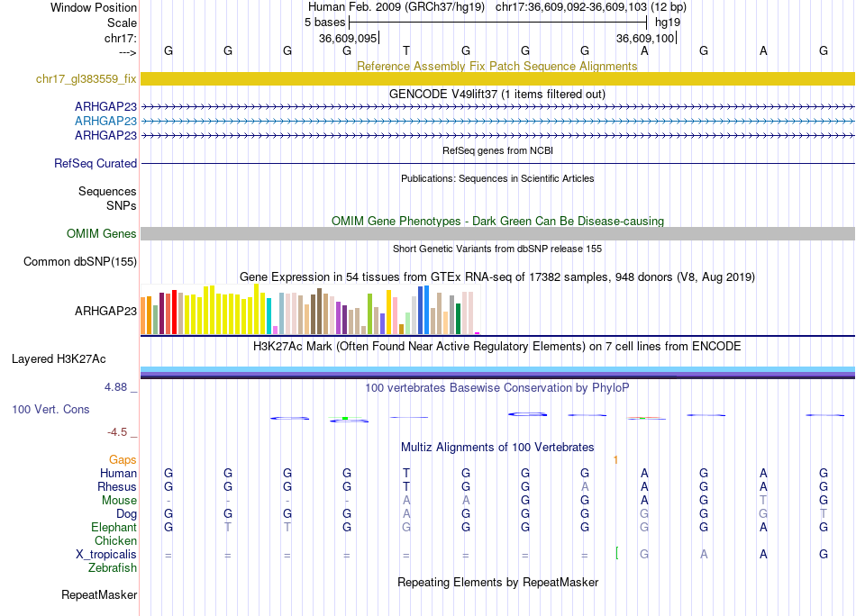Screen dimensions: 856x616
Task: Select the yellow fix patch alignment bar
Action: [497, 78]
